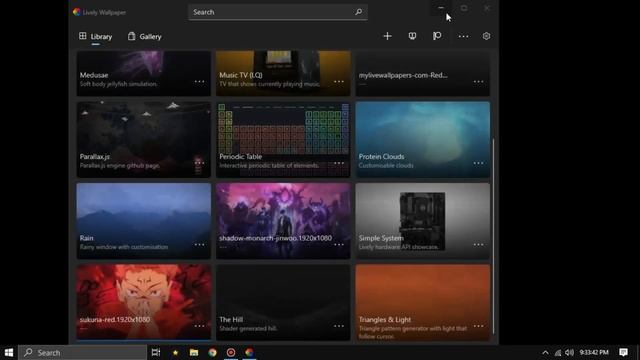The image size is (640, 360).
Task: Select the Parallax.js wallpaper thumbnail
Action: [x=144, y=140]
